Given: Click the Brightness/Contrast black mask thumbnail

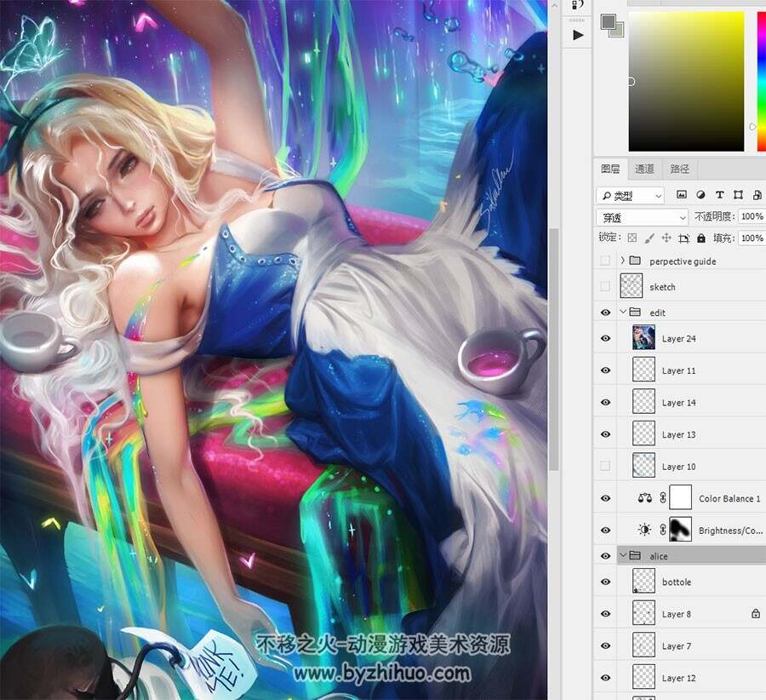Looking at the screenshot, I should pos(681,529).
